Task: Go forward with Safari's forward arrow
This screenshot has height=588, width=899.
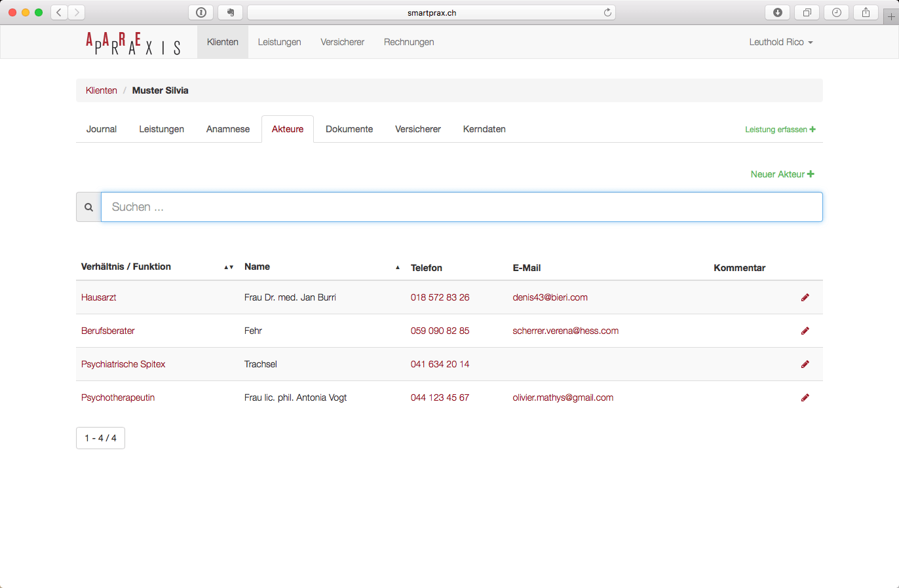Action: coord(77,12)
